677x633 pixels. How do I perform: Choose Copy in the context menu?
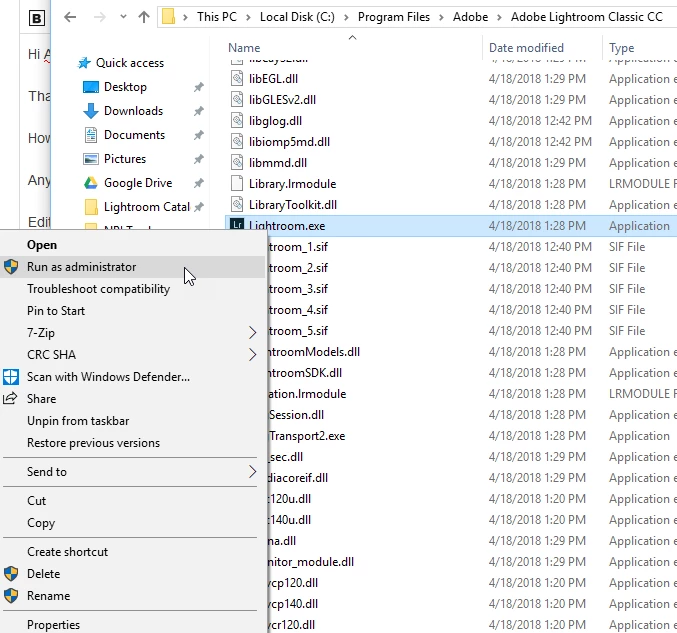pyautogui.click(x=41, y=523)
